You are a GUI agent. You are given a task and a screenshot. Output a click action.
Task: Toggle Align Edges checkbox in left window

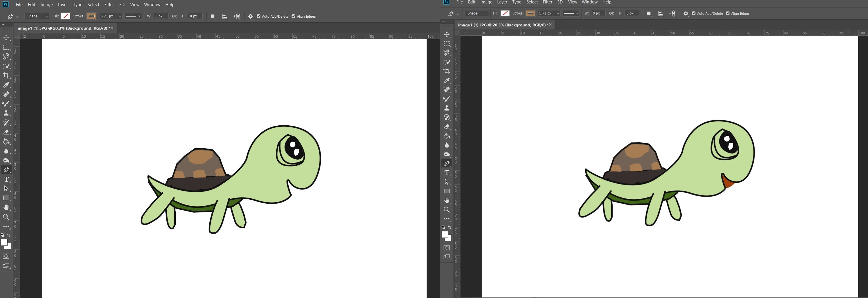pos(293,16)
